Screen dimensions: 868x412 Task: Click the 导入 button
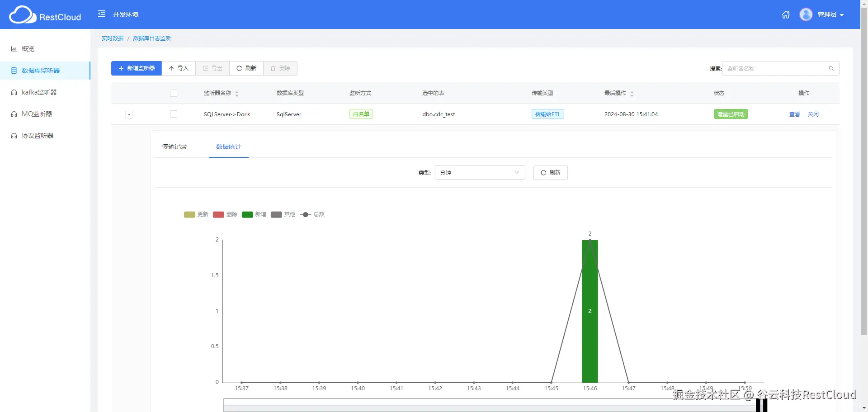[179, 68]
